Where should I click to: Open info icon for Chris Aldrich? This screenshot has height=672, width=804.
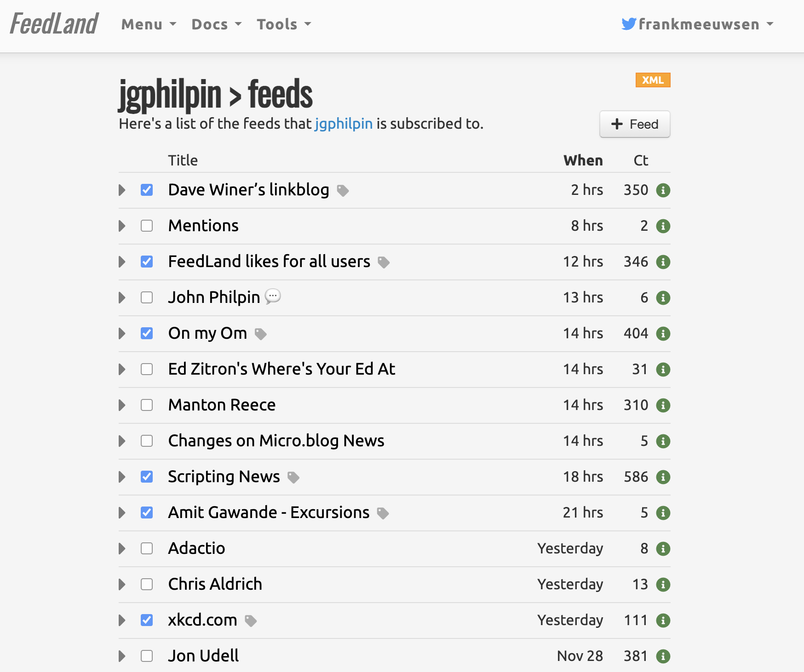click(x=663, y=584)
